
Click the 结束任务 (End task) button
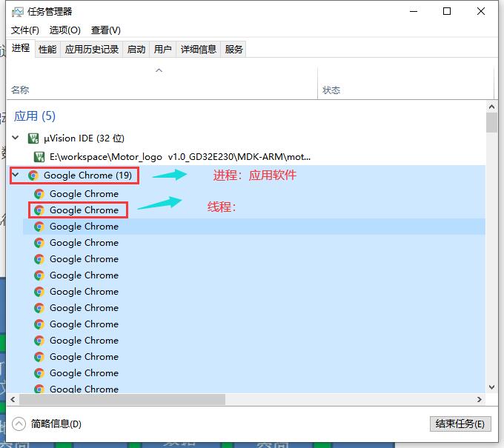pyautogui.click(x=460, y=424)
